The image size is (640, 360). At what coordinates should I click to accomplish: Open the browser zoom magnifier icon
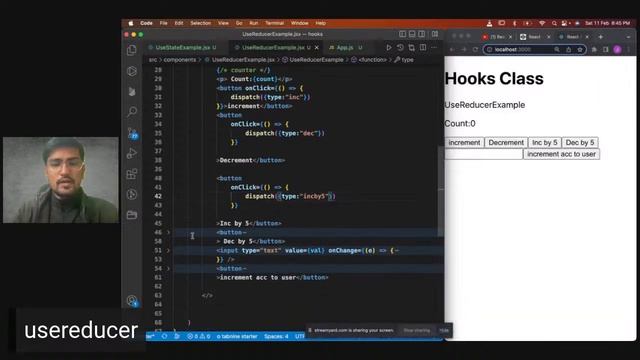[557, 49]
